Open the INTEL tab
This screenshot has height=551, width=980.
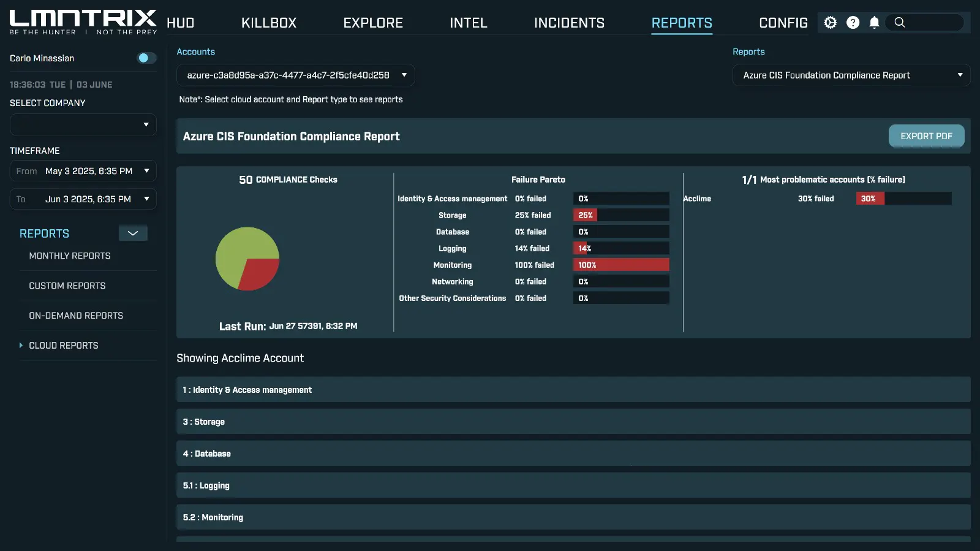tap(469, 23)
